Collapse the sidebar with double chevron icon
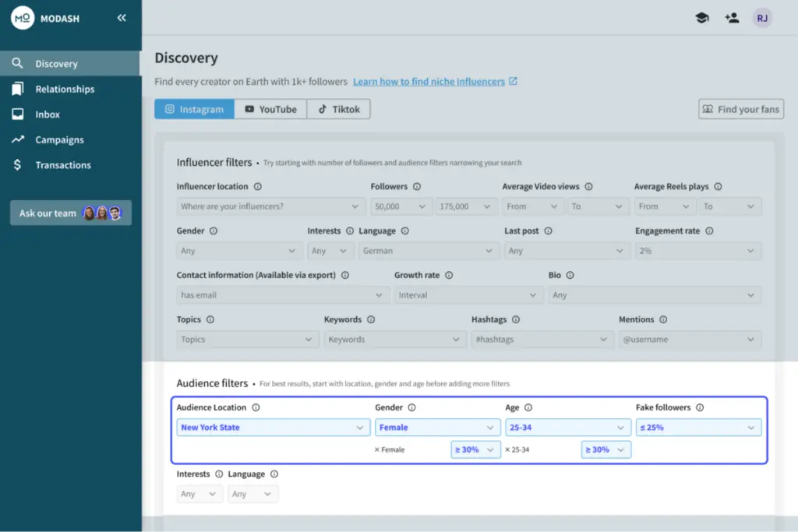Screen dimensions: 798x532 (122, 18)
